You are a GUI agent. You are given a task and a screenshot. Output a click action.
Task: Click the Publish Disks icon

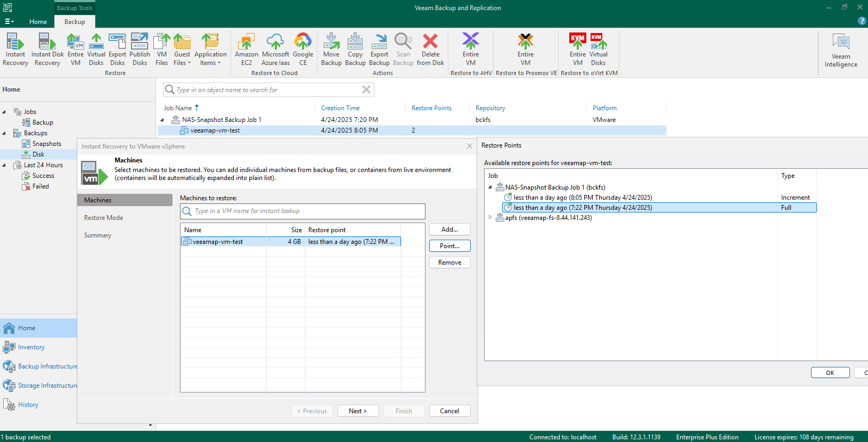[x=140, y=50]
